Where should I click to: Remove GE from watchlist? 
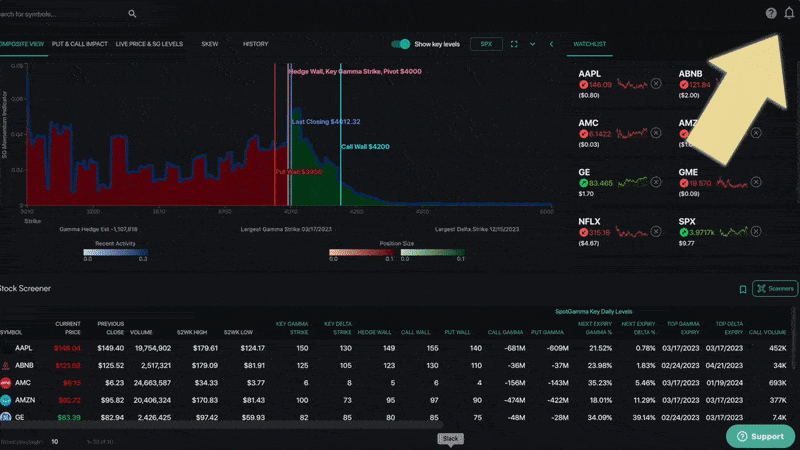point(656,182)
